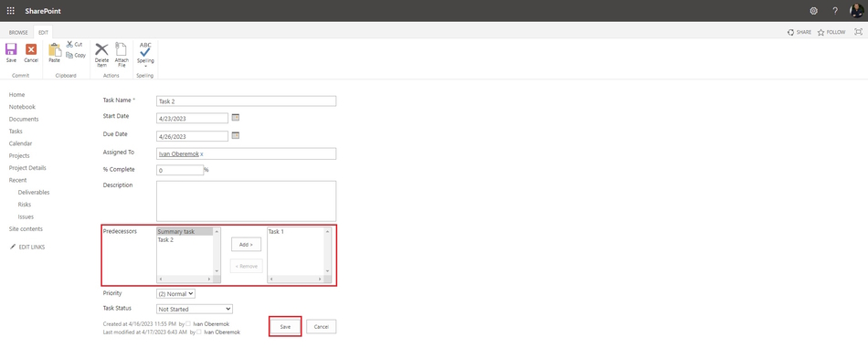Switch to the BROWSE ribbon tab
868x348 pixels.
(x=18, y=33)
